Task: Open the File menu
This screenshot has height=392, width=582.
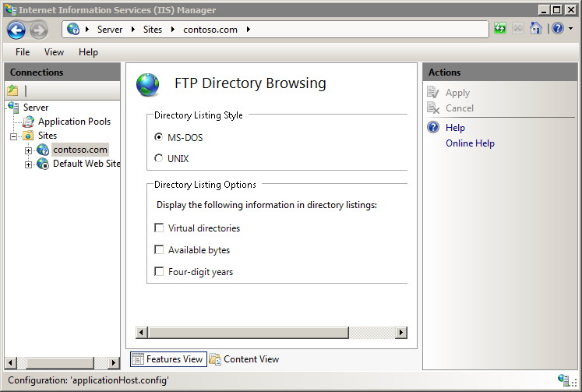Action: click(23, 52)
